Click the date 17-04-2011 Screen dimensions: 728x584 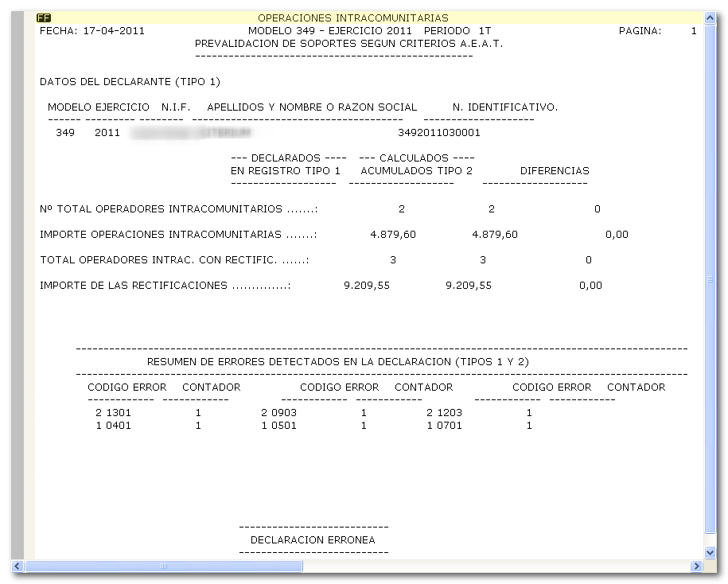(114, 31)
